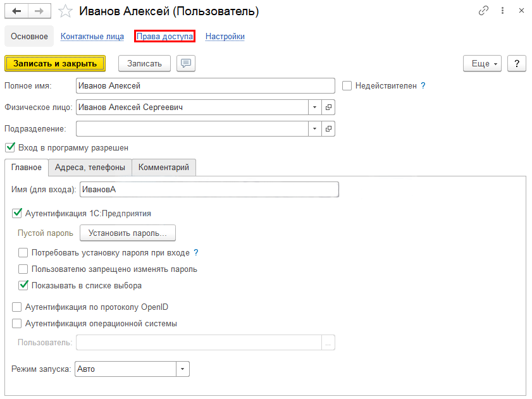Viewport: 532px width, 399px height.
Task: Open help with the question mark button
Action: [516, 63]
